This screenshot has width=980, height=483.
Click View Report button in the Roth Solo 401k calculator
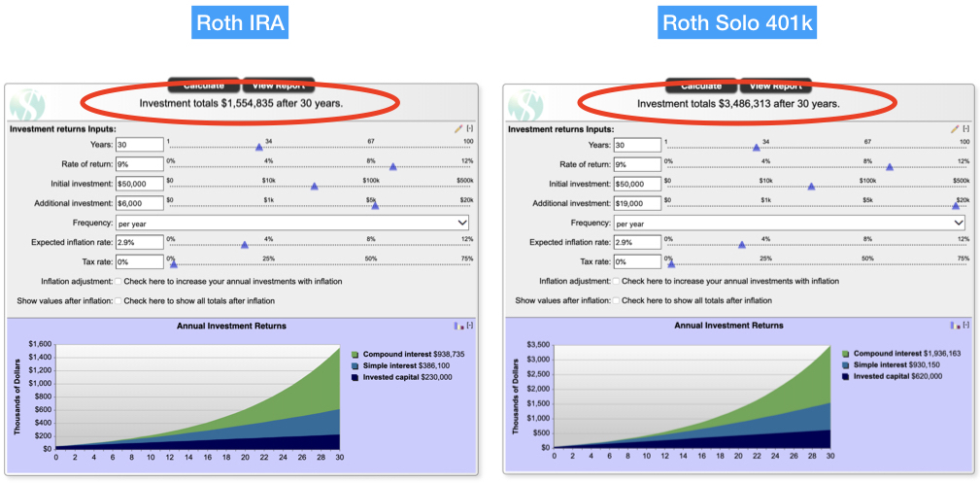point(776,86)
